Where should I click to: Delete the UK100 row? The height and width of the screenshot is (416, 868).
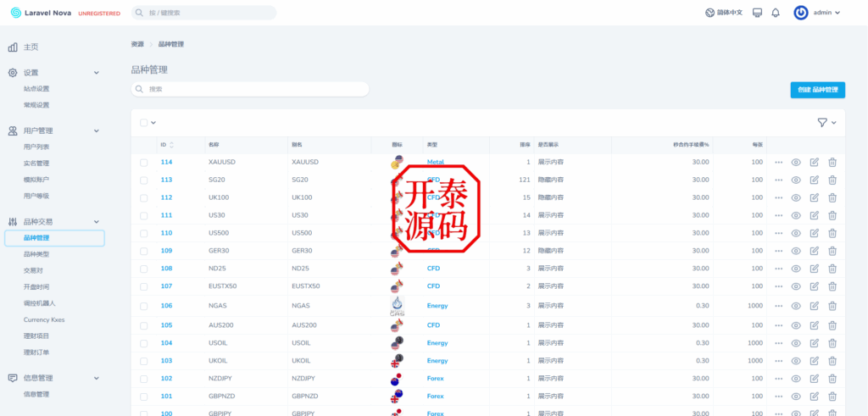[x=832, y=197]
